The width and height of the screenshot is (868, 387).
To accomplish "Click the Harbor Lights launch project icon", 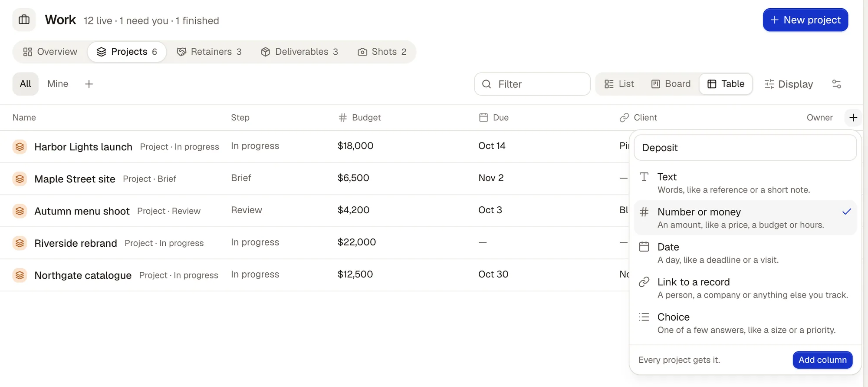I will [20, 147].
